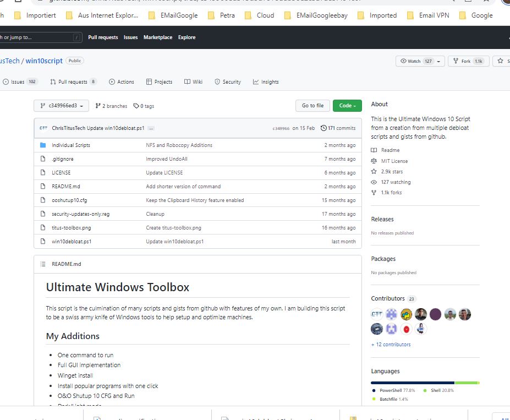Open the README.md file in list
The height and width of the screenshot is (420, 510).
[65, 187]
